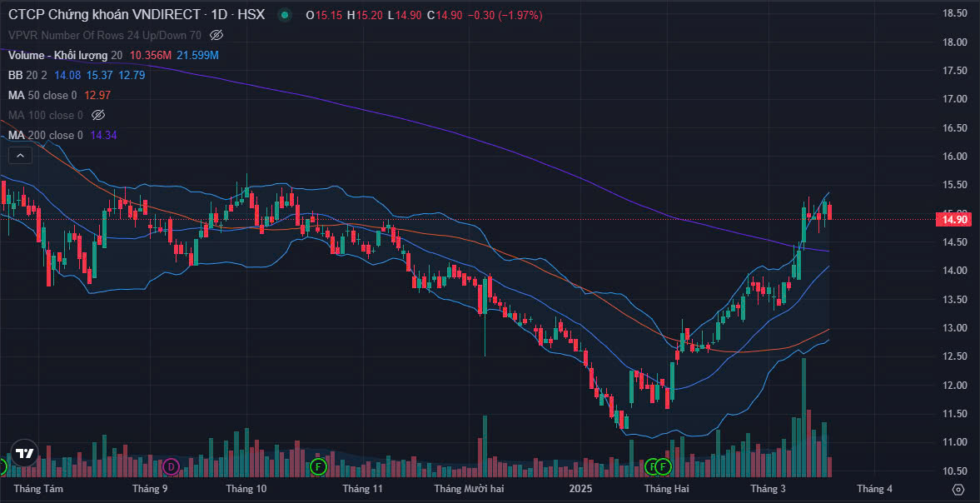Click Tháng 9 on the time axis

151,489
